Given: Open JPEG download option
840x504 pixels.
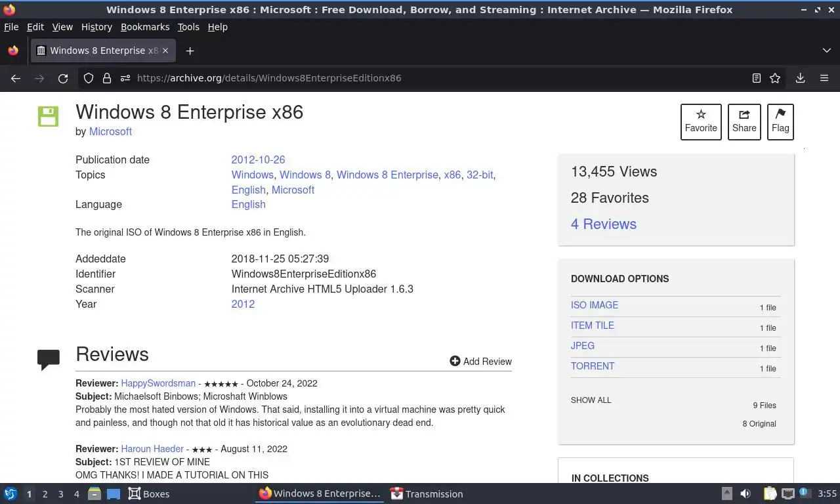Looking at the screenshot, I should 583,346.
